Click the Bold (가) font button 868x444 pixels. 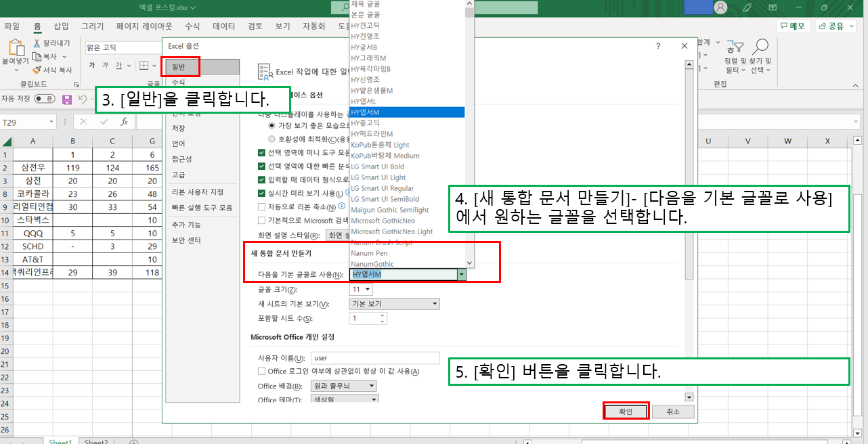tap(92, 66)
